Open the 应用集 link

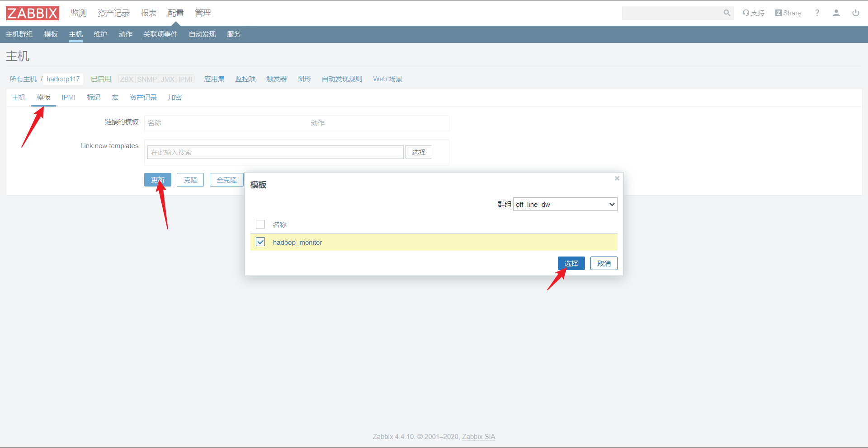214,79
